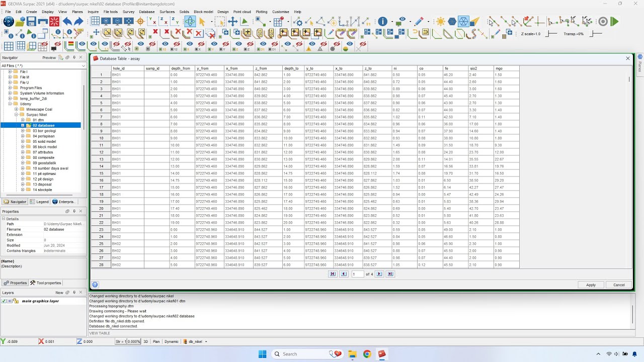This screenshot has width=644, height=362.
Task: Toggle Plan view in status bar
Action: [156, 341]
